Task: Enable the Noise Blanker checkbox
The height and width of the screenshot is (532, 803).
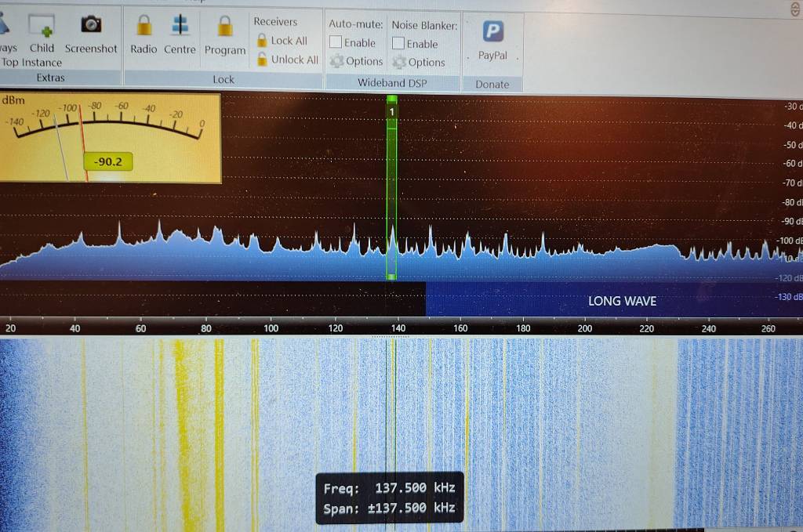Action: pos(398,44)
